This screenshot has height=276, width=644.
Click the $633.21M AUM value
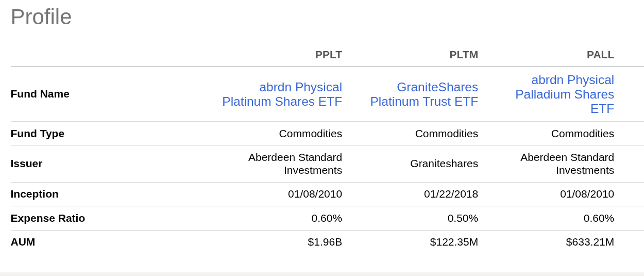[590, 242]
